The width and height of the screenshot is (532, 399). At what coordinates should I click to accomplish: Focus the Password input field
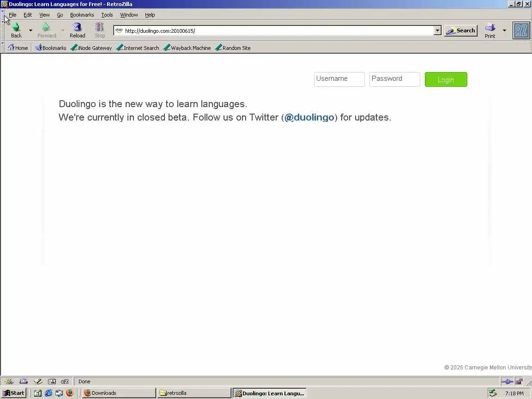click(x=394, y=79)
